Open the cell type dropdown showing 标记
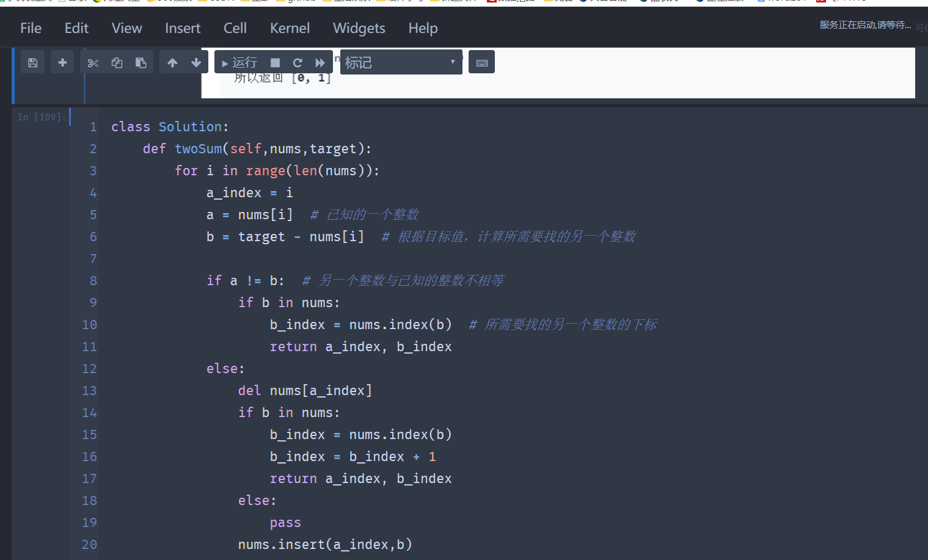This screenshot has height=560, width=928. coord(401,62)
